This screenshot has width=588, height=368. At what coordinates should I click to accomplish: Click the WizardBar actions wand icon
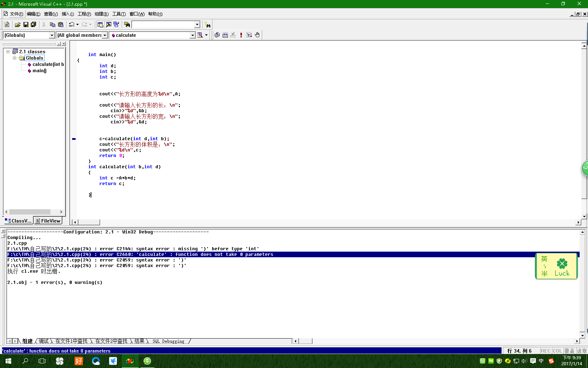(200, 35)
